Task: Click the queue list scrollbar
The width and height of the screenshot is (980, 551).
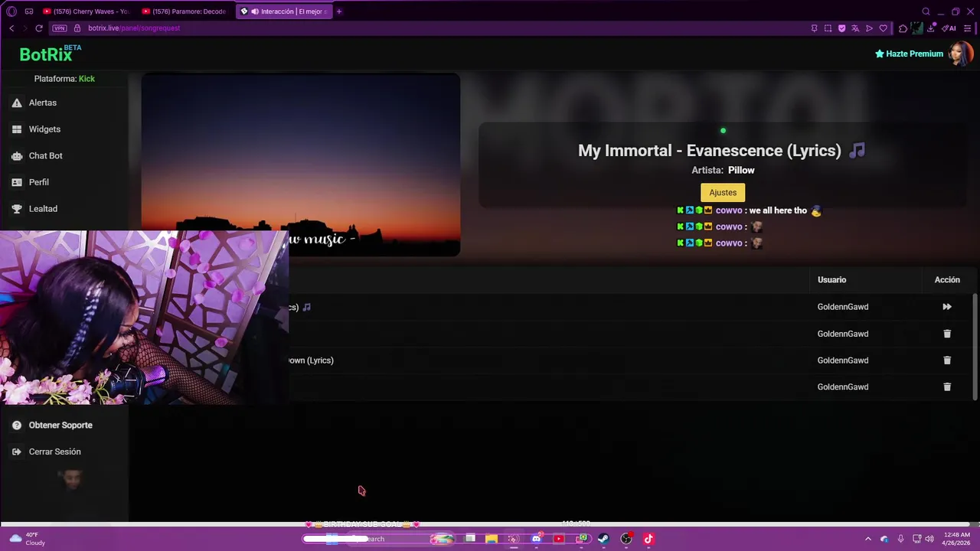Action: tap(975, 346)
